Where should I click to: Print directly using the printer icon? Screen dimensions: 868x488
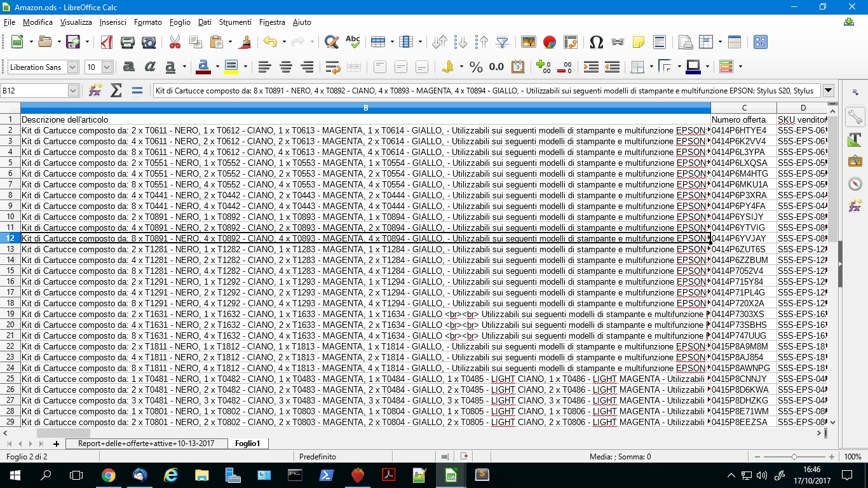tap(128, 42)
